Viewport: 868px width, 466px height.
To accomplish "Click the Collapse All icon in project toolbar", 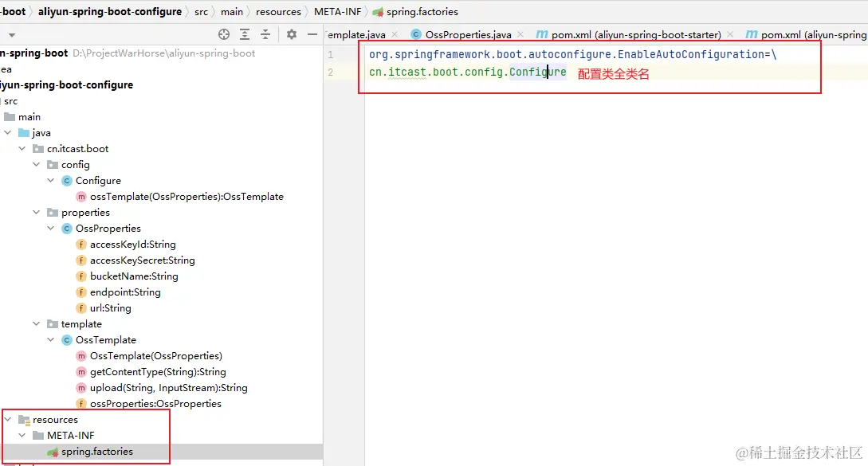I will (x=265, y=34).
